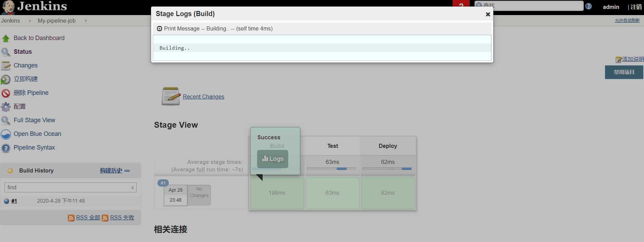Click the No Changes box for build #1
The image size is (644, 242).
pyautogui.click(x=199, y=195)
